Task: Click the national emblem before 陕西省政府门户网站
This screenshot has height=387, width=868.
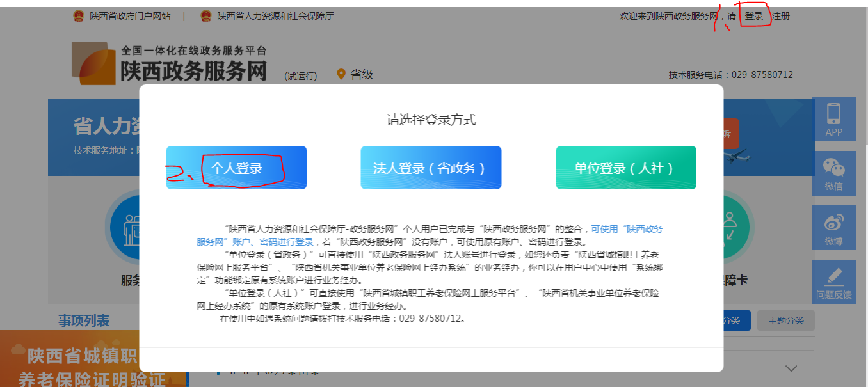Action: pos(78,16)
